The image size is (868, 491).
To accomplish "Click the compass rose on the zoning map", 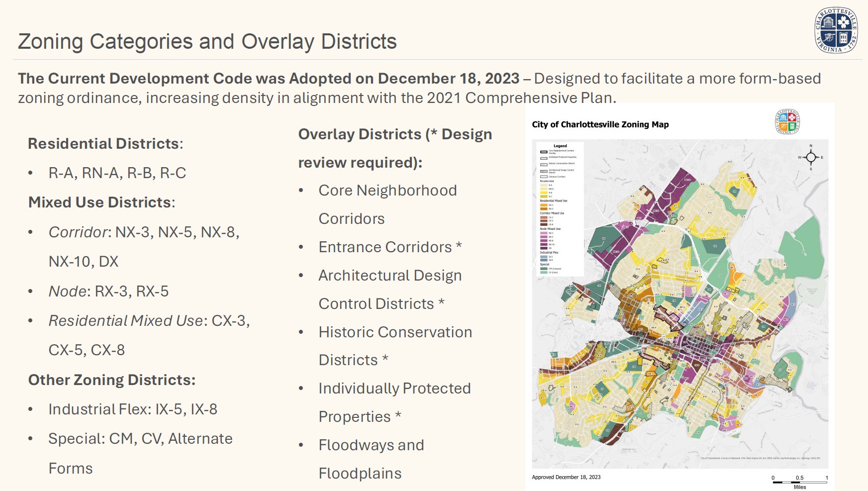I will point(811,158).
